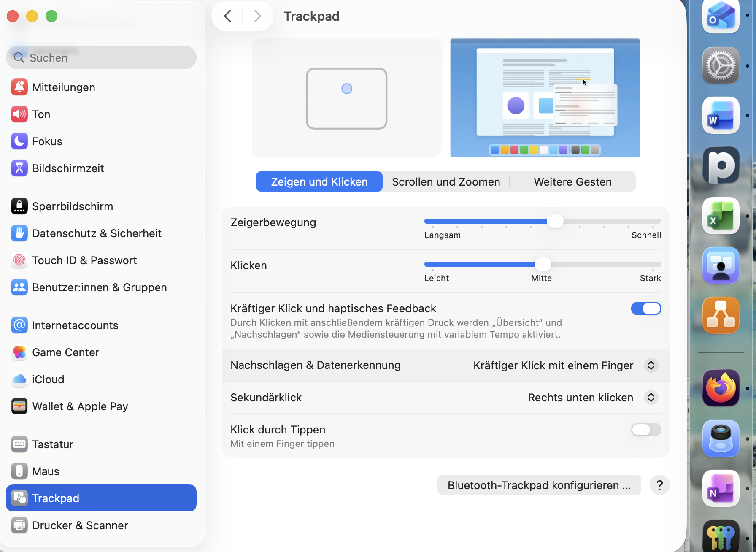Click the iCloud cloud icon
This screenshot has width=756, height=552.
click(x=19, y=379)
